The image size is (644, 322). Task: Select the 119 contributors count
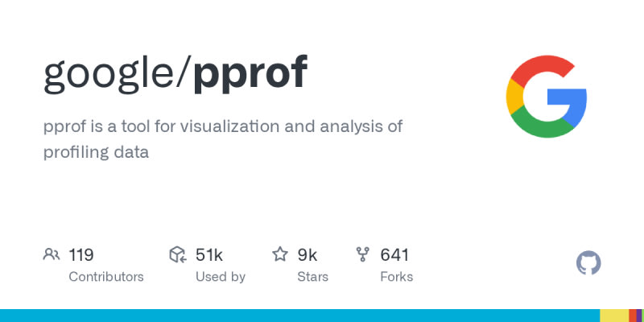[81, 255]
